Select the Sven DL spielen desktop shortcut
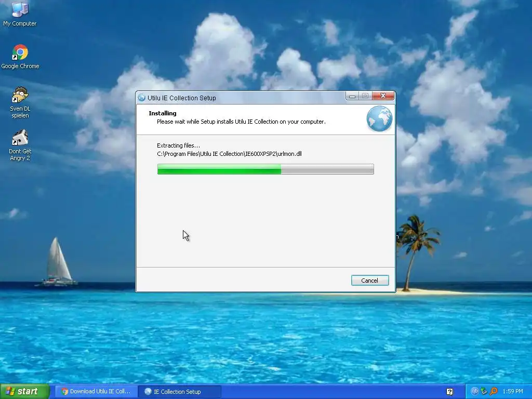 [x=20, y=102]
